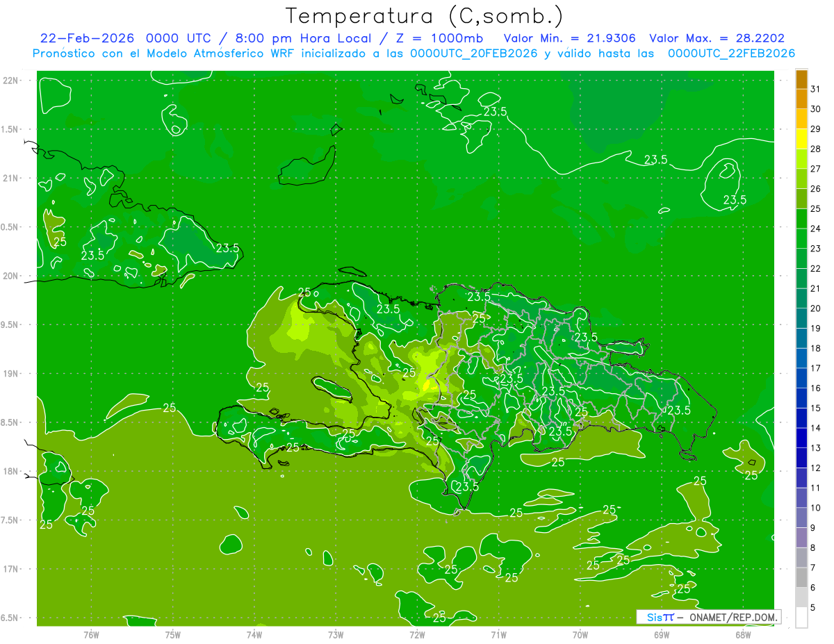The width and height of the screenshot is (834, 644).
Task: Select "Valor Min. = 21.9306" text
Action: pos(570,38)
